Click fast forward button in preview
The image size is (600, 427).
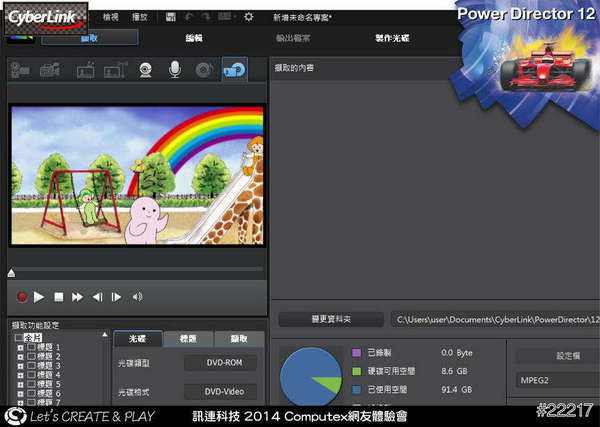tap(78, 297)
